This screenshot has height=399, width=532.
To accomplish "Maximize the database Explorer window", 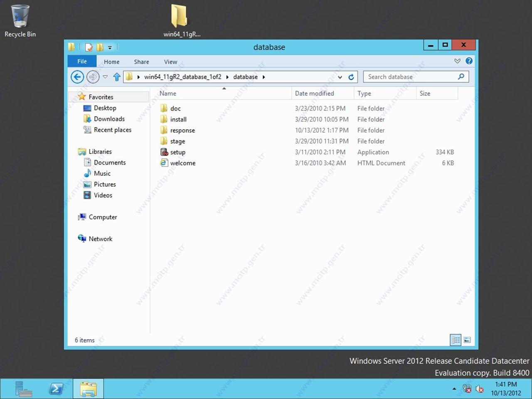I will tap(445, 45).
